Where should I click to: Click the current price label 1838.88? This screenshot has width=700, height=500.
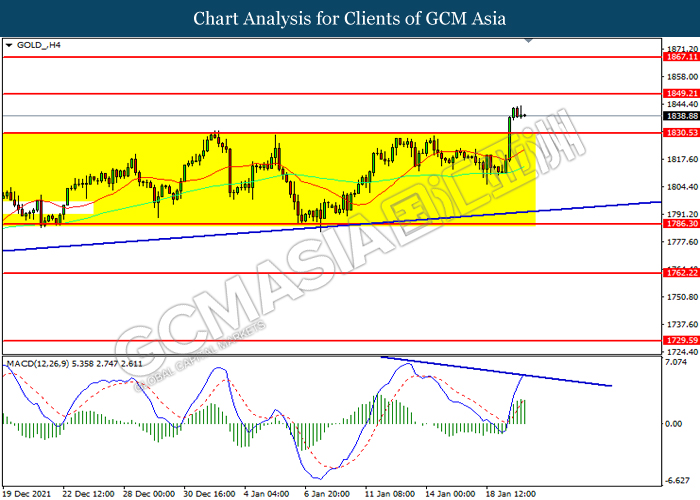(x=681, y=116)
